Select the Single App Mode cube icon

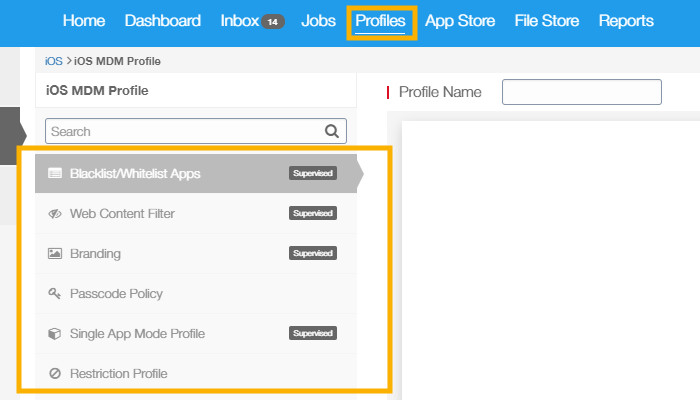click(55, 333)
